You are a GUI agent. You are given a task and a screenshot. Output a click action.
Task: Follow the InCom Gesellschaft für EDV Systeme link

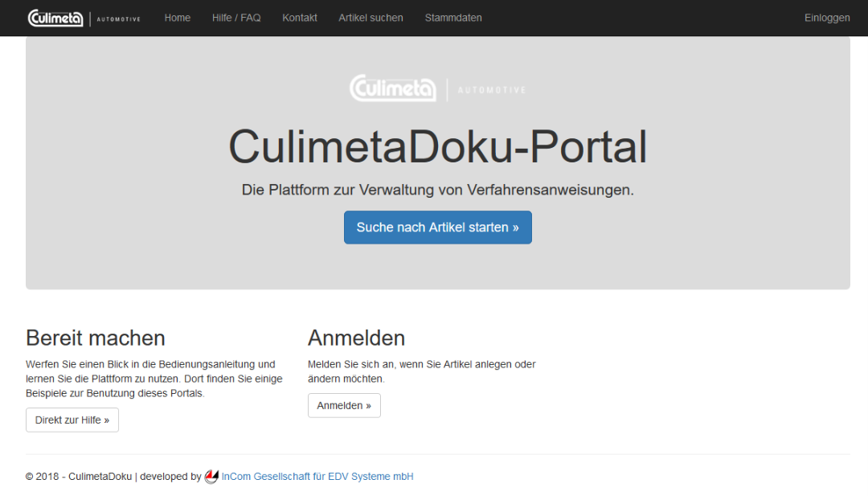(317, 477)
